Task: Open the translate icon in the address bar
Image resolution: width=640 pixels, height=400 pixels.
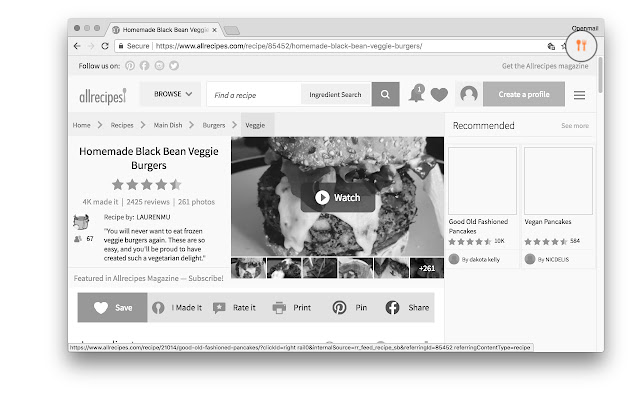Action: (x=551, y=46)
